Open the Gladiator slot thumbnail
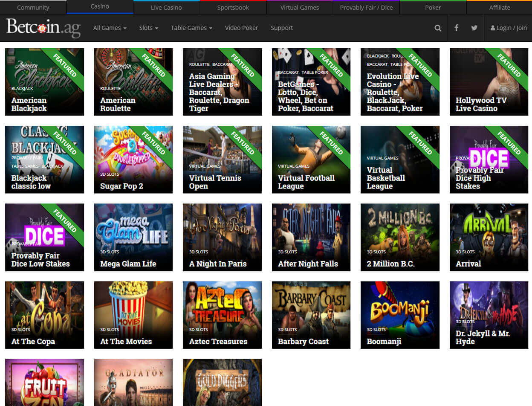 (133, 383)
